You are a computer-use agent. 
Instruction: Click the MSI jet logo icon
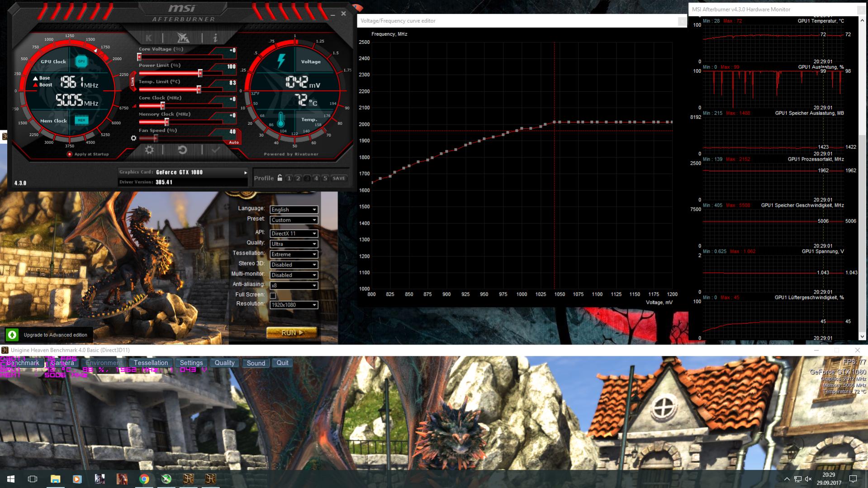tap(183, 38)
